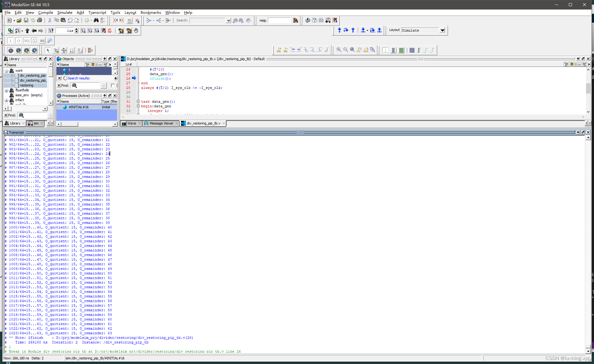Select the arrow pointer select-mode icon
This screenshot has height=364, width=594.
click(48, 50)
